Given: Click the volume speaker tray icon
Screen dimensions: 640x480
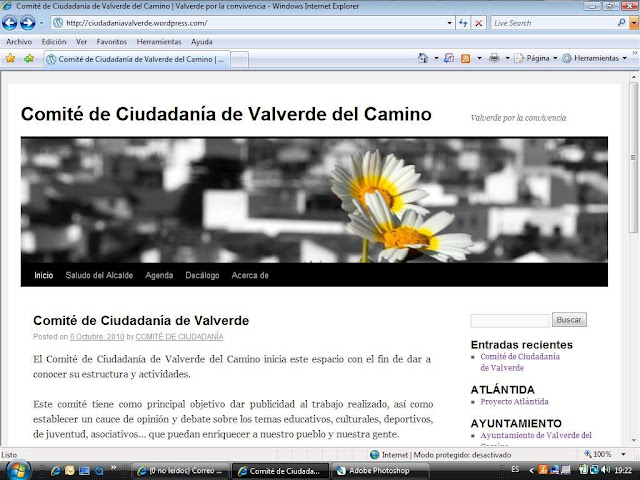Looking at the screenshot, I should tap(605, 470).
